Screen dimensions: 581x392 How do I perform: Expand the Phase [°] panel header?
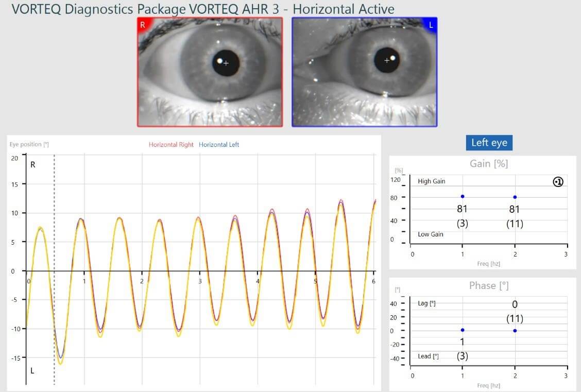click(488, 285)
